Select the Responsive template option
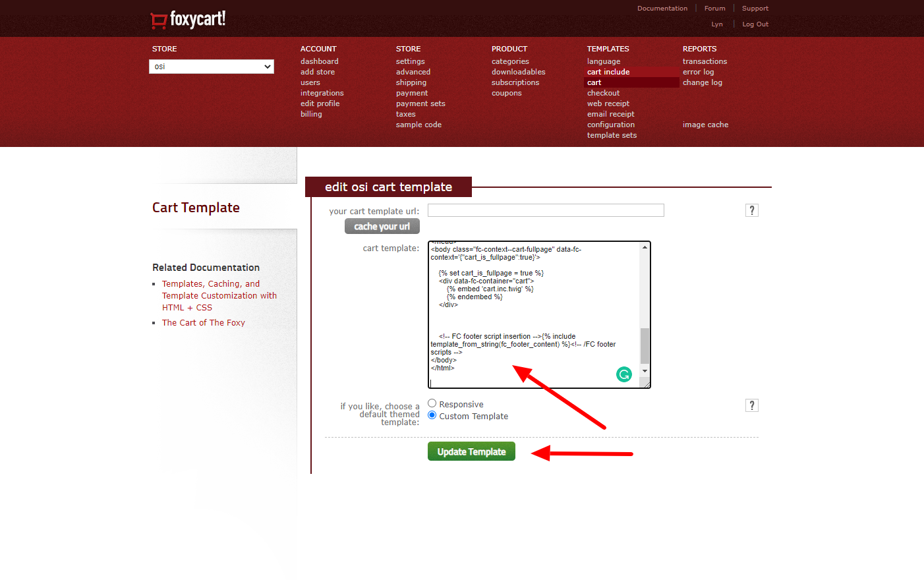Viewport: 924px width, 580px height. point(432,403)
